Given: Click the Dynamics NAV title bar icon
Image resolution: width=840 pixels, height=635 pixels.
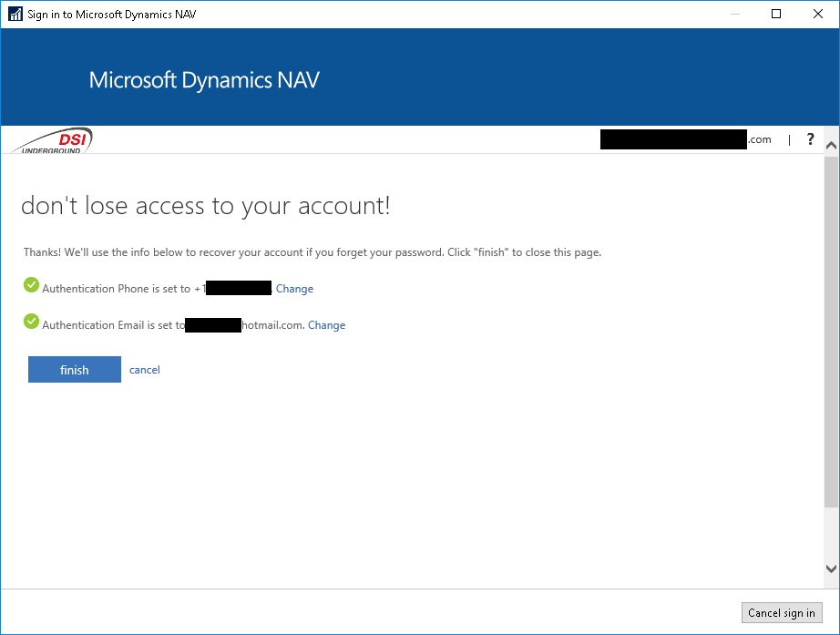Looking at the screenshot, I should [15, 14].
